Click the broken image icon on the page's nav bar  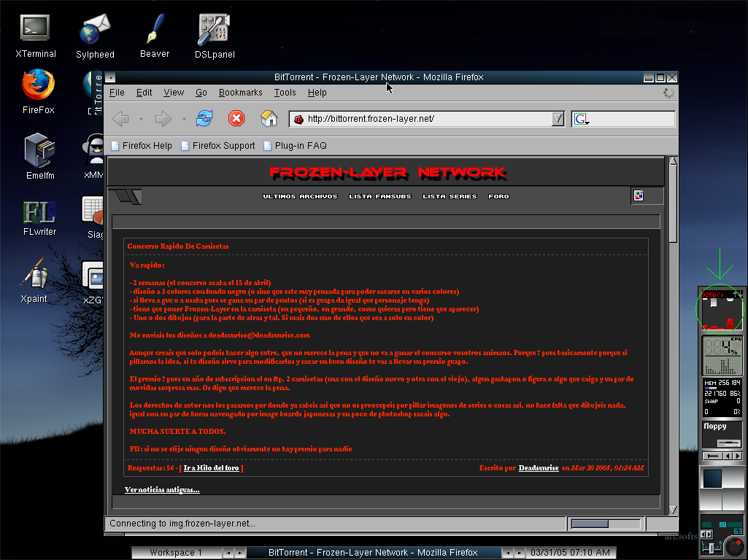coord(639,195)
